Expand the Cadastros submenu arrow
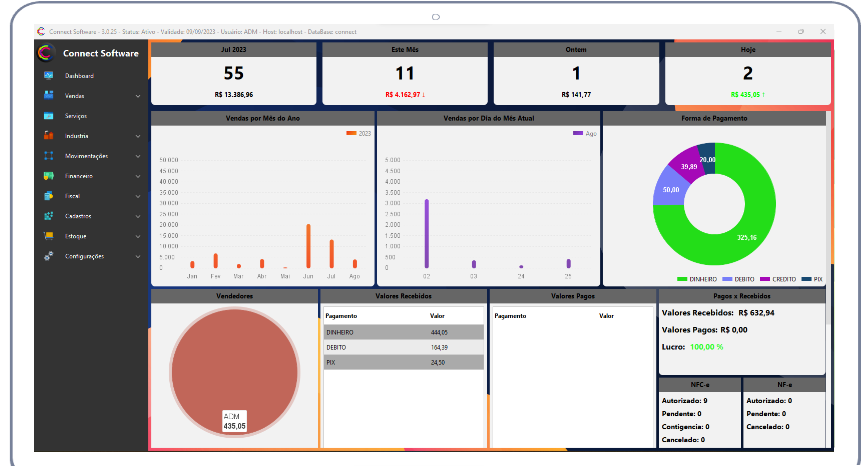The height and width of the screenshot is (466, 868). pyautogui.click(x=138, y=216)
